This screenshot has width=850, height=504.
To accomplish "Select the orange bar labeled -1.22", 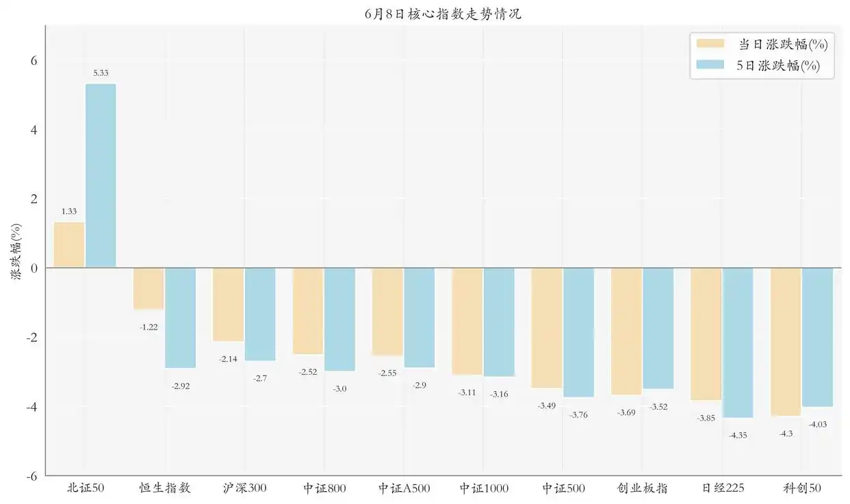I will (x=149, y=289).
